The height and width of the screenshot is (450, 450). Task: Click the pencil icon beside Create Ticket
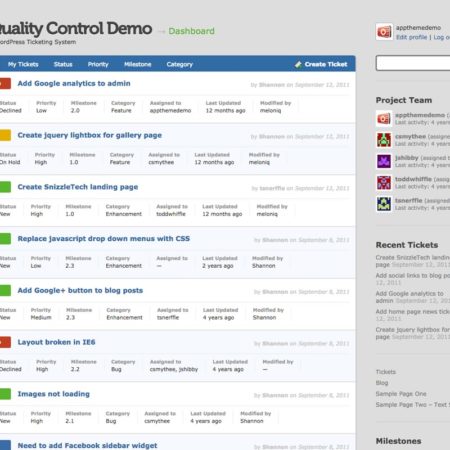pyautogui.click(x=298, y=64)
